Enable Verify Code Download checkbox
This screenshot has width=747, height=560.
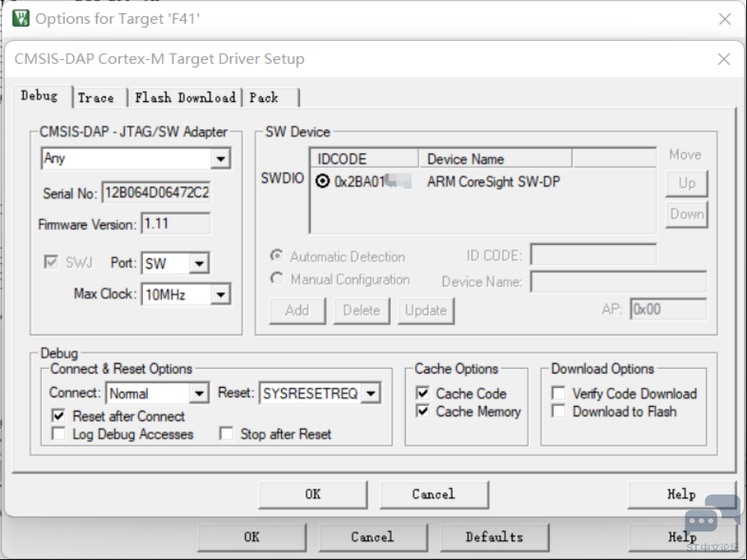click(558, 393)
